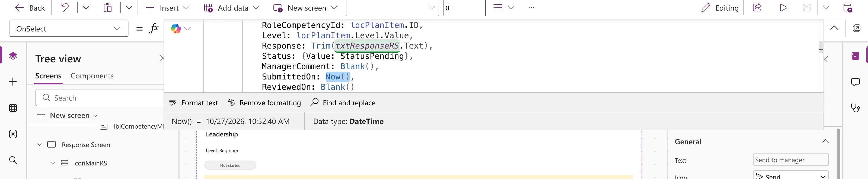
Task: Click the Tree view Search field
Action: click(x=100, y=98)
